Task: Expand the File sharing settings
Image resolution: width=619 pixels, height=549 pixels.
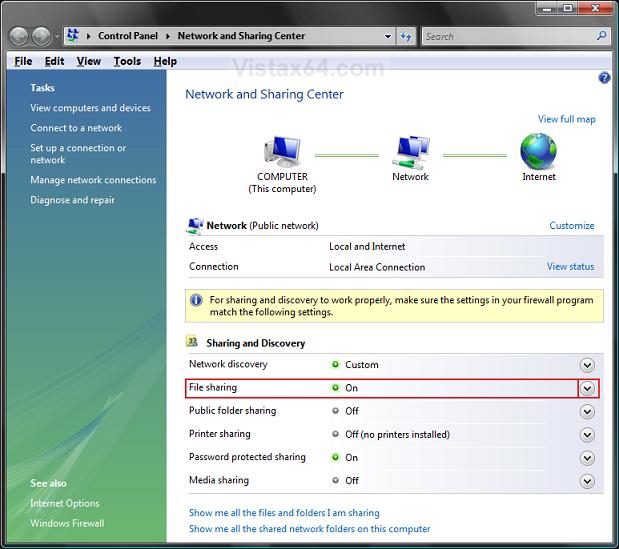Action: coord(587,389)
